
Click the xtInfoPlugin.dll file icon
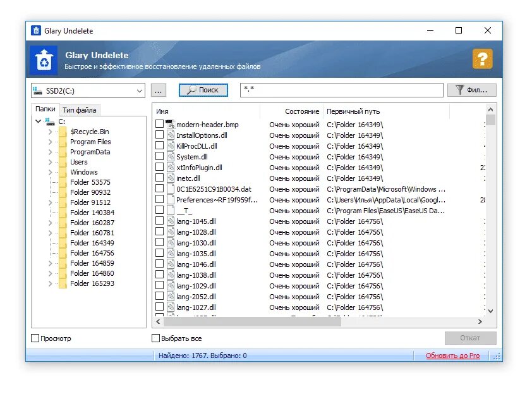pyautogui.click(x=171, y=167)
